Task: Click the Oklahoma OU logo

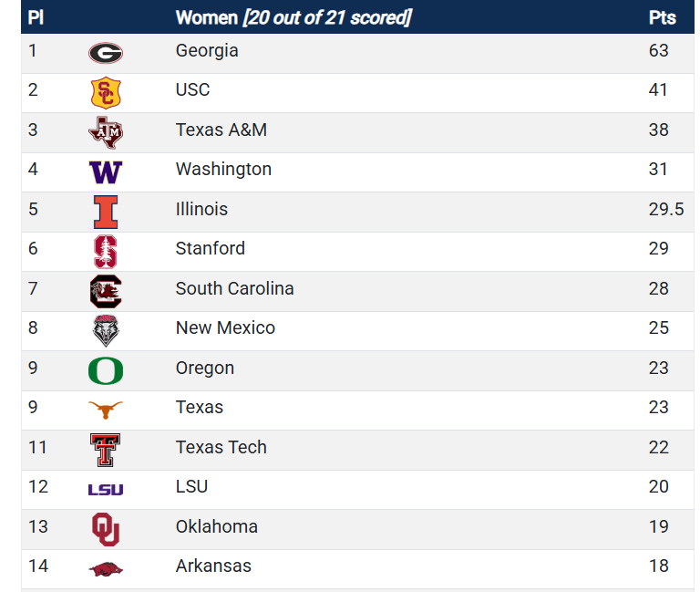Action: pos(106,529)
